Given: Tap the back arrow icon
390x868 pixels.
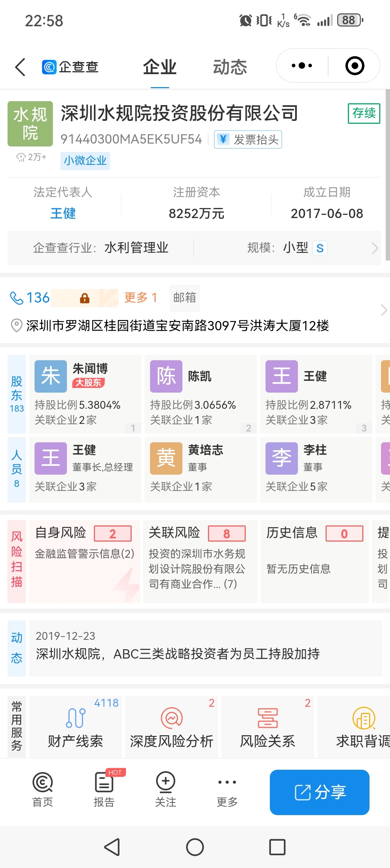Looking at the screenshot, I should pos(20,67).
